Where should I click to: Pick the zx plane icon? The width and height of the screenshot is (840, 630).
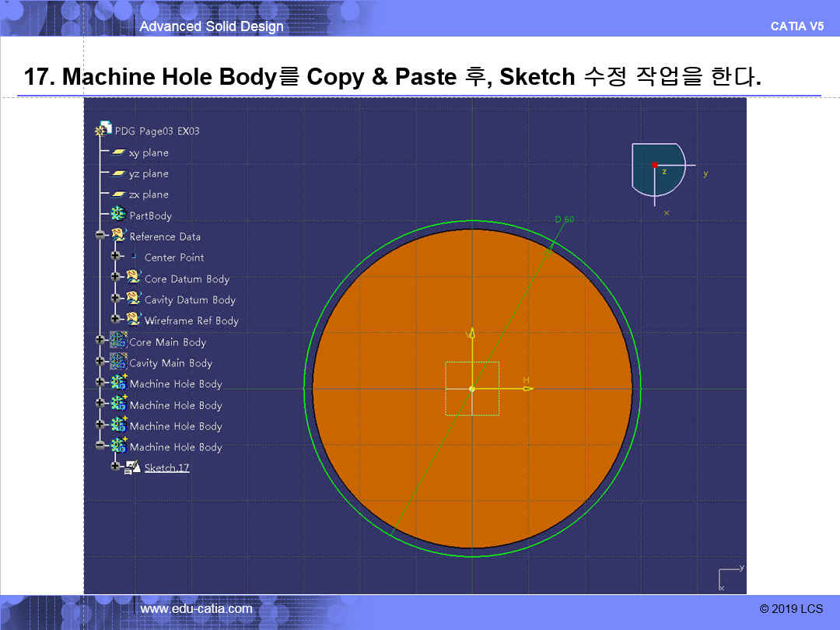click(x=119, y=194)
